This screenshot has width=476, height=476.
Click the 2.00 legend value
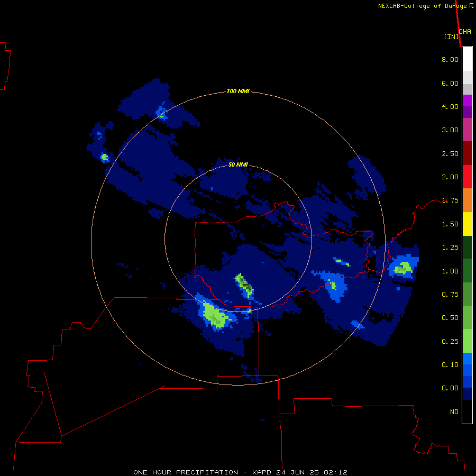click(450, 177)
